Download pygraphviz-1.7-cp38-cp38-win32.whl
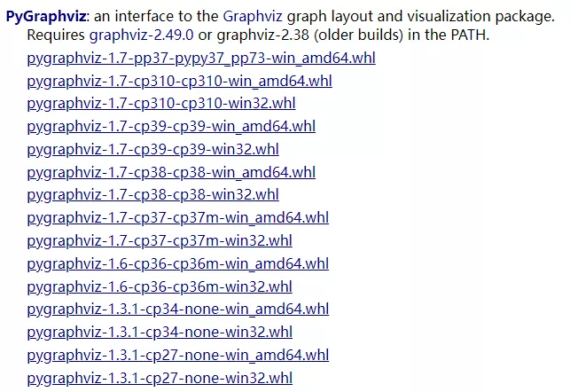 tap(152, 195)
